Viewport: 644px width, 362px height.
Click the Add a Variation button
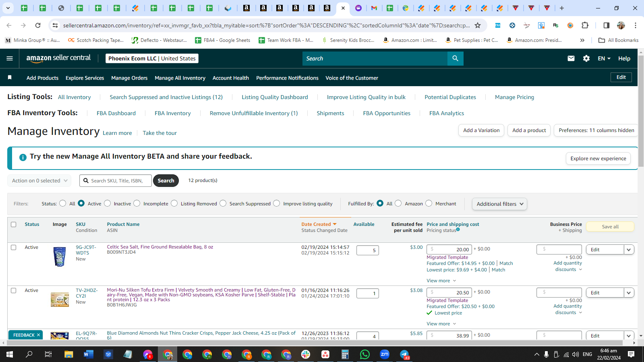click(x=481, y=130)
